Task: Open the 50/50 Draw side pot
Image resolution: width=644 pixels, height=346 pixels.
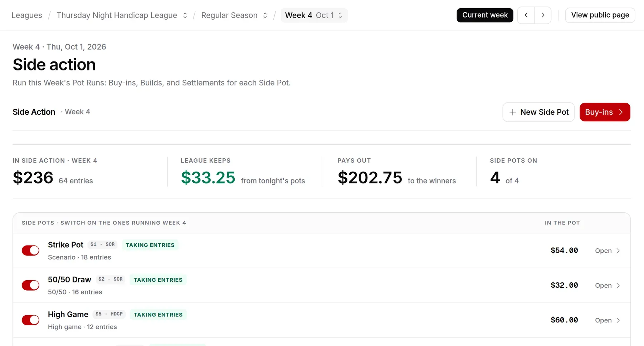Action: coord(607,286)
